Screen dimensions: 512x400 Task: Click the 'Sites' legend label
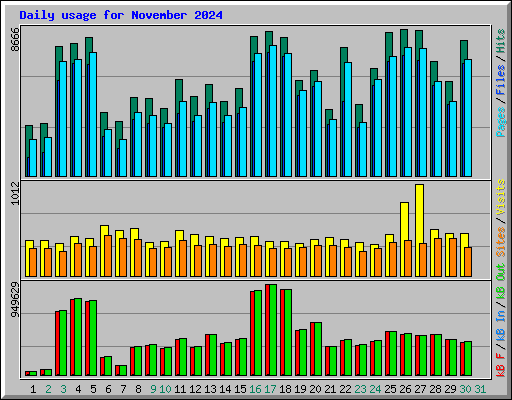tap(501, 242)
